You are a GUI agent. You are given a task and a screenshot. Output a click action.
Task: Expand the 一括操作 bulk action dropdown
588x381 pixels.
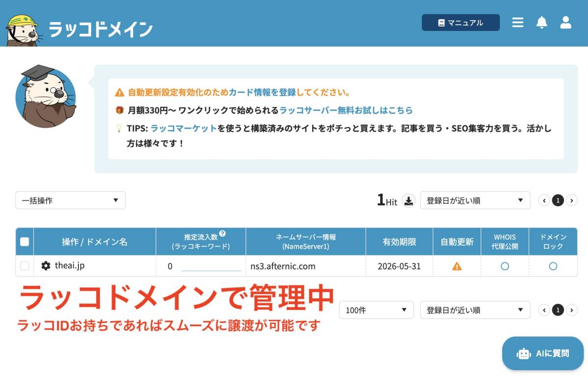point(70,200)
